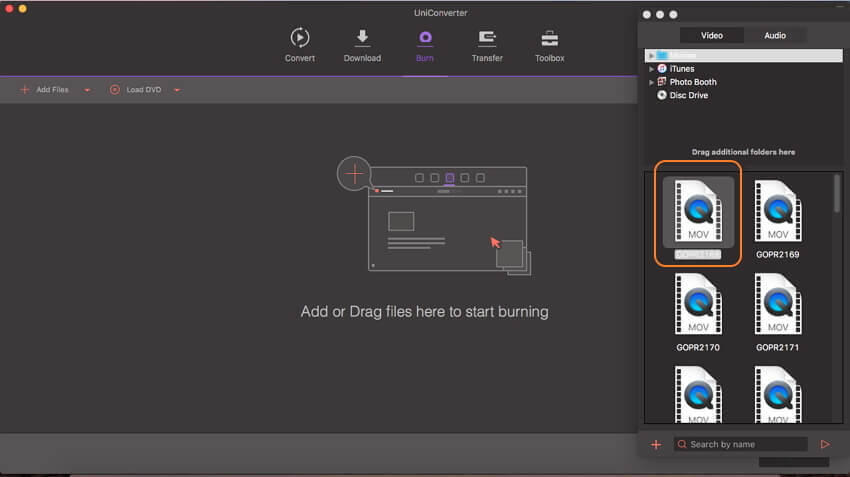Select the Burn disc icon
This screenshot has width=850, height=477.
tap(425, 37)
